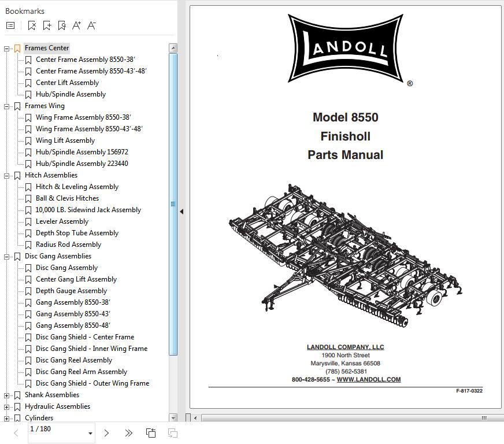Image resolution: width=504 pixels, height=444 pixels.
Task: Open Depth Stop Tube Assembly bookmark
Action: pos(77,233)
